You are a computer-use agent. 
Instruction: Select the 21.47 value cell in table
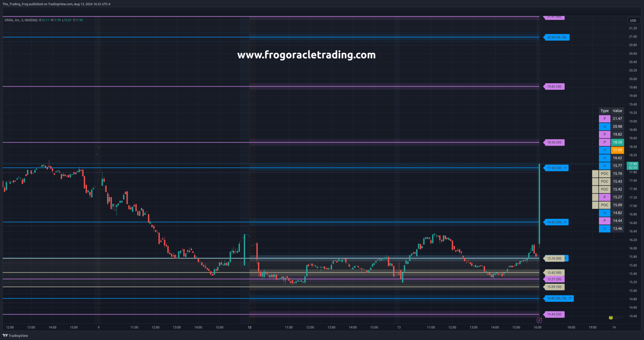click(x=617, y=119)
